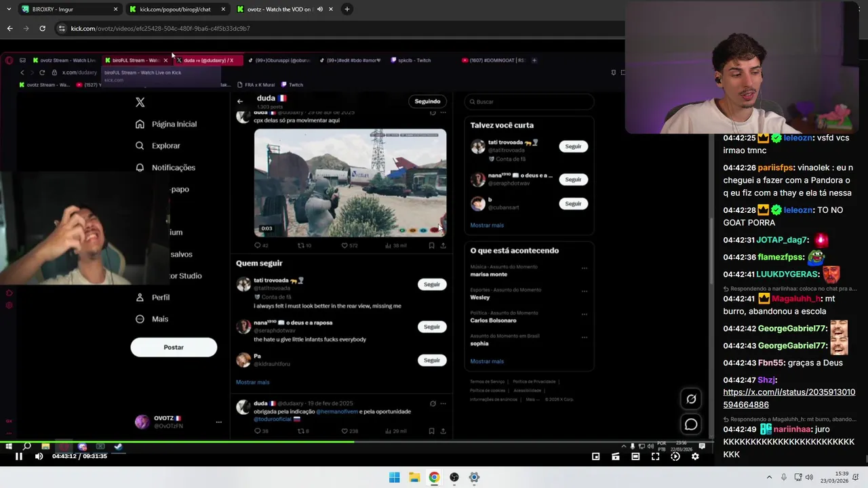The image size is (868, 488).
Task: Expand Mostrar mais under Talvez você curta
Action: point(487,225)
